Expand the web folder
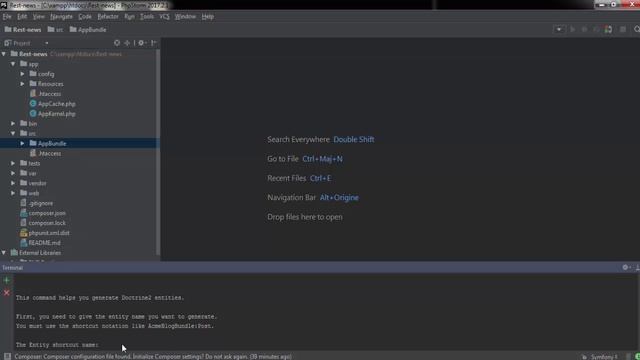Image resolution: width=640 pixels, height=360 pixels. (13, 193)
